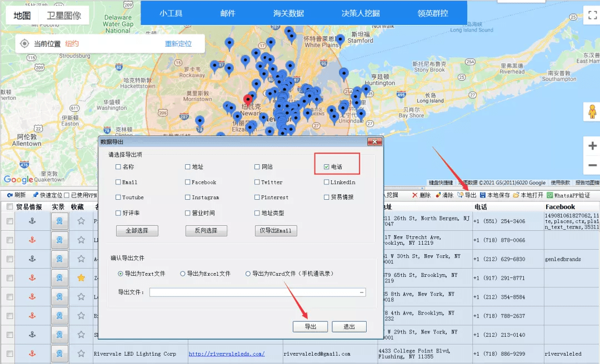Switch map to 卫星图像 view
The height and width of the screenshot is (364, 600).
[64, 16]
